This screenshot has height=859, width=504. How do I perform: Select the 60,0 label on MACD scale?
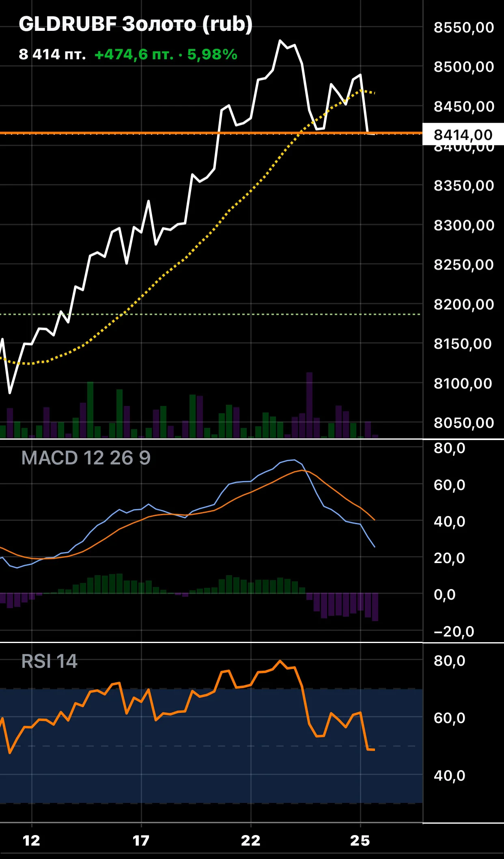tap(450, 485)
